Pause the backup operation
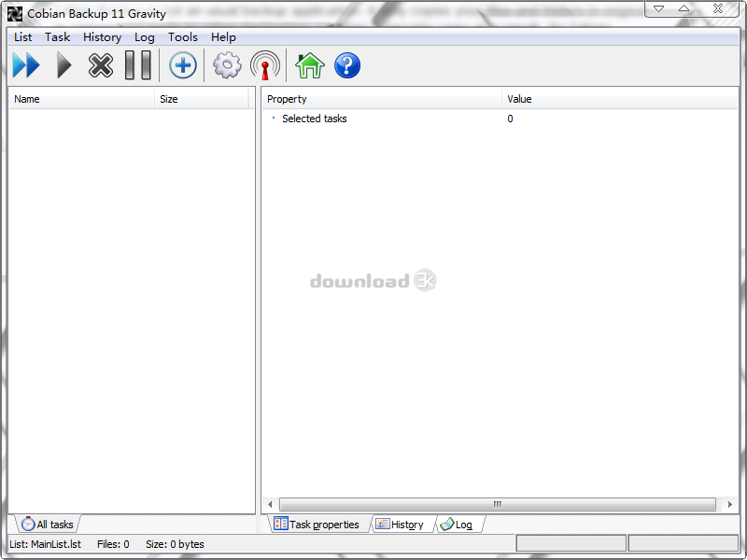747x560 pixels. tap(138, 65)
